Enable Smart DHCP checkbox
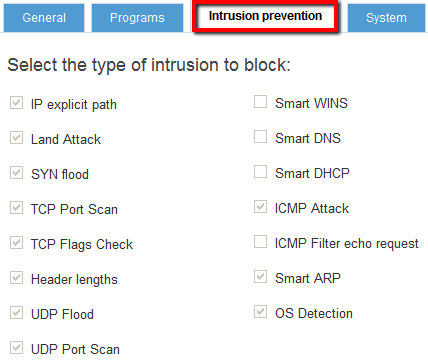The width and height of the screenshot is (428, 360). [260, 172]
